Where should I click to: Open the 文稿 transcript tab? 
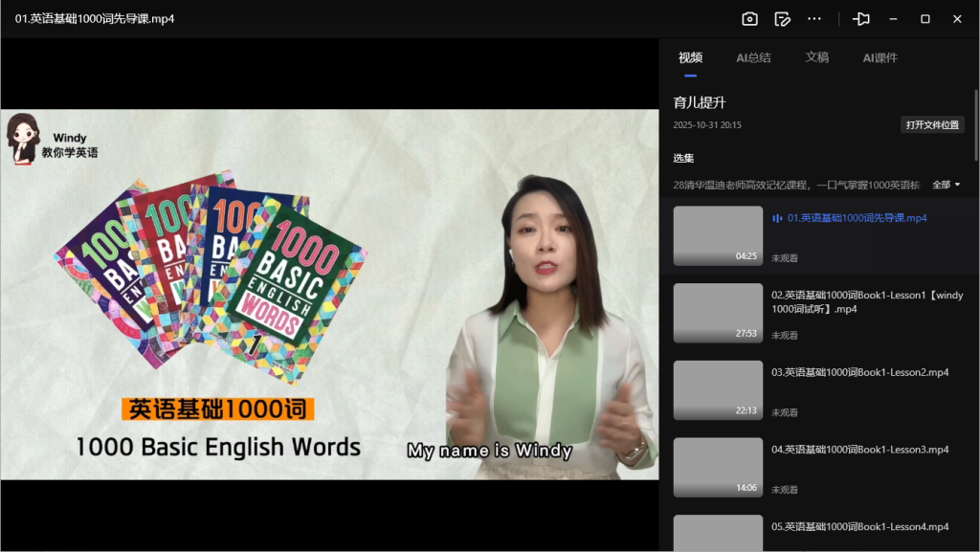click(x=816, y=57)
